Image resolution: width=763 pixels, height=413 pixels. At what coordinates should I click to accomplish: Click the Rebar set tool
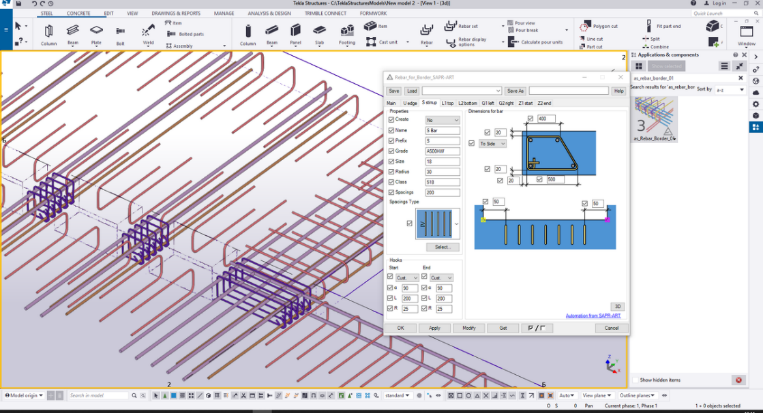[x=461, y=26]
